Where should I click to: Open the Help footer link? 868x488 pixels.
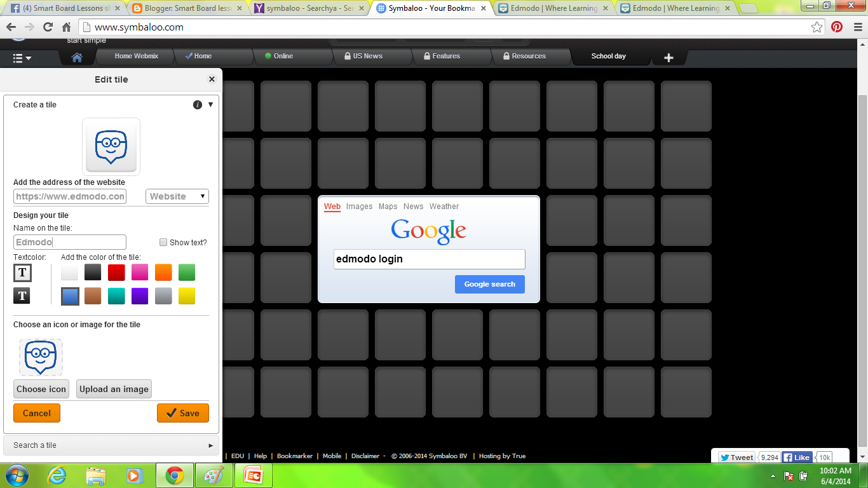[261, 456]
